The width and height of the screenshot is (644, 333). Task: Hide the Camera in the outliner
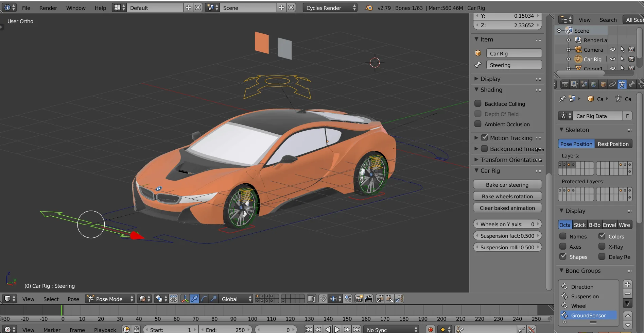[x=613, y=50]
